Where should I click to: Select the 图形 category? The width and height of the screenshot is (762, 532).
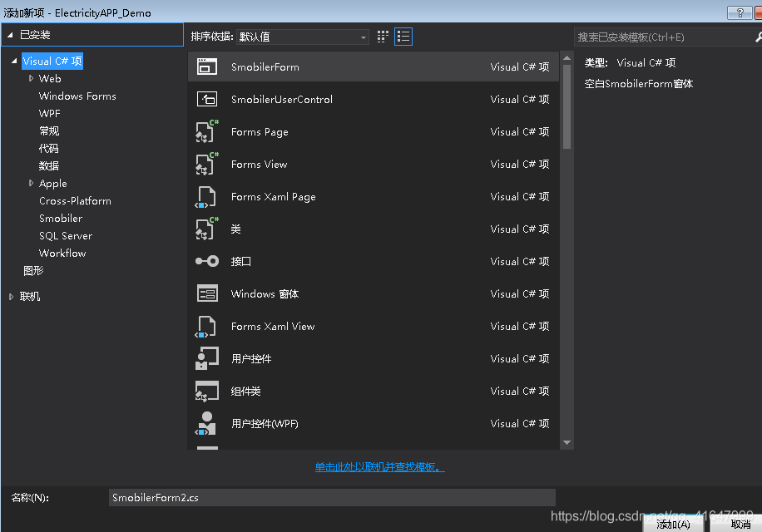click(x=33, y=271)
